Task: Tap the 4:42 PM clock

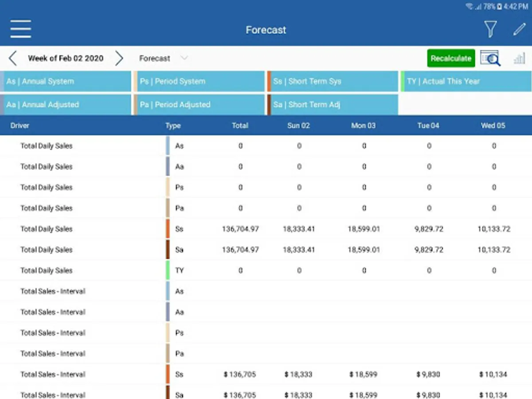Action: [516, 7]
